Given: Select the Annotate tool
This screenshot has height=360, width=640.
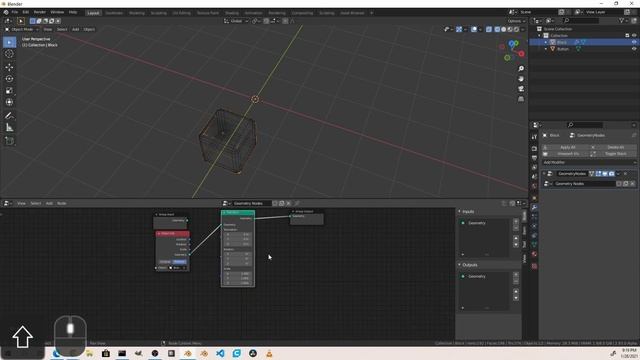Looking at the screenshot, I should pos(9,116).
